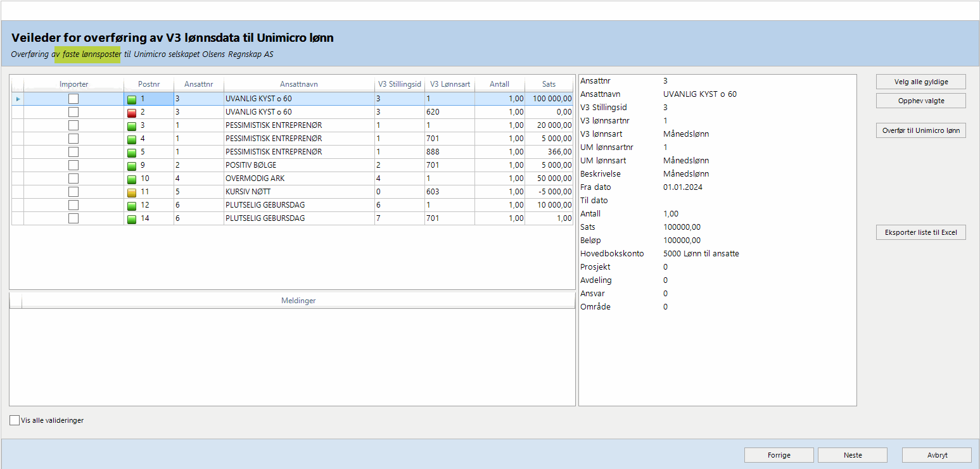Viewport: 980px width, 469px height.
Task: Tick Importer checkbox for OVERMODIG ARK row
Action: pos(73,178)
